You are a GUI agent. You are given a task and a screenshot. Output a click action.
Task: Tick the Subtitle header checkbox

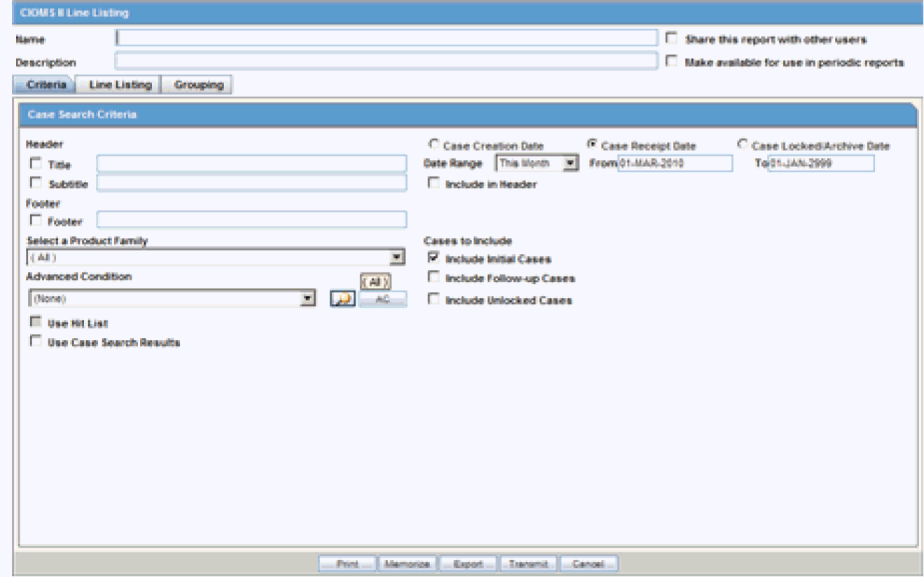tap(35, 184)
